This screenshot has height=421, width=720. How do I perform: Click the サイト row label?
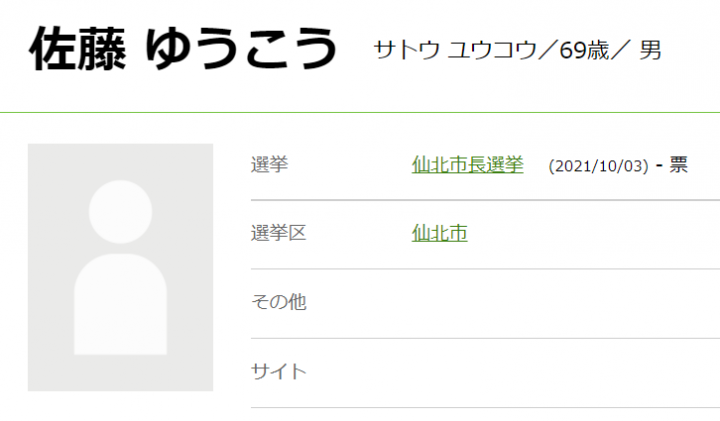[278, 371]
